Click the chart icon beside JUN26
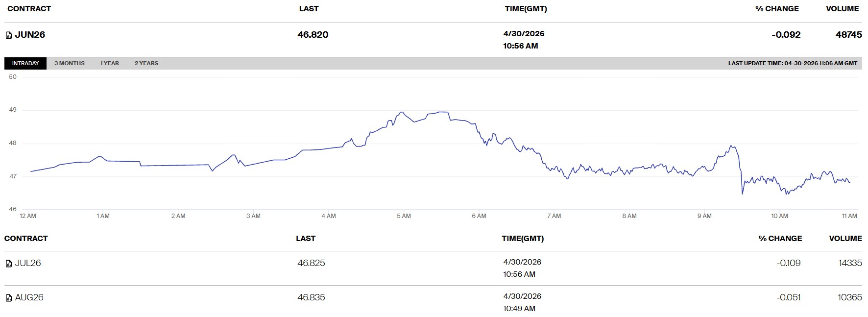Screen dimensions: 868x317 pos(8,35)
